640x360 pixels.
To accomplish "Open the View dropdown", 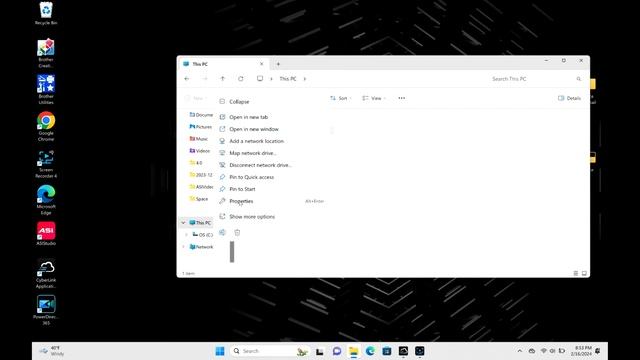I will tap(374, 98).
